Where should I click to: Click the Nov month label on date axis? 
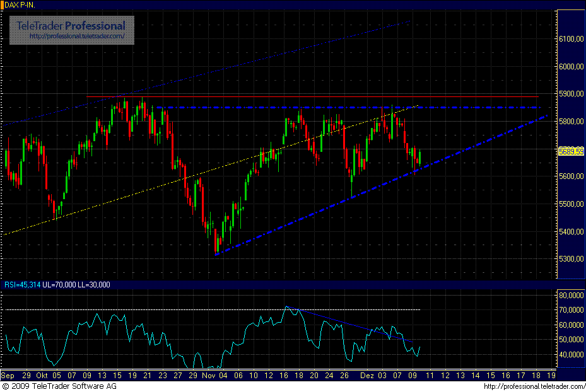coord(209,376)
